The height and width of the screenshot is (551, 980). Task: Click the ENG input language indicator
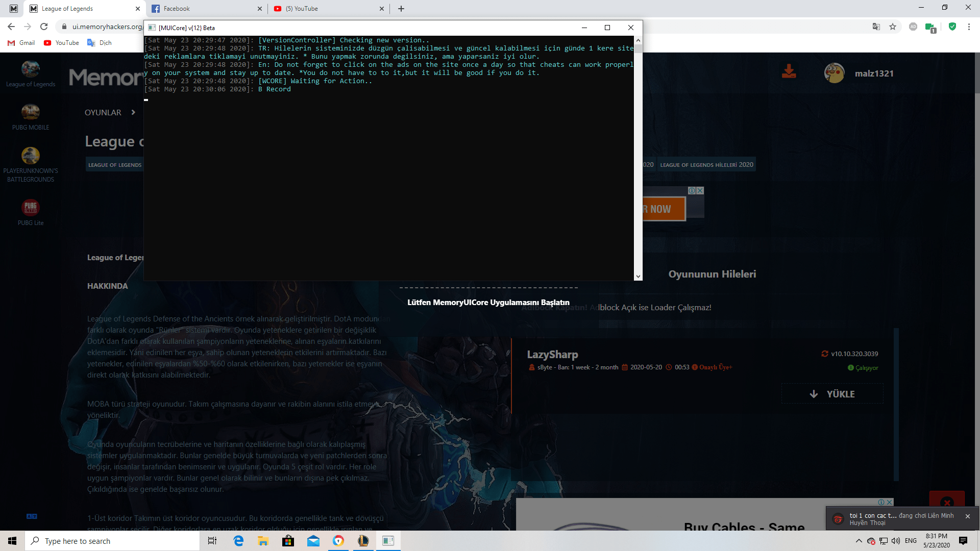(911, 541)
